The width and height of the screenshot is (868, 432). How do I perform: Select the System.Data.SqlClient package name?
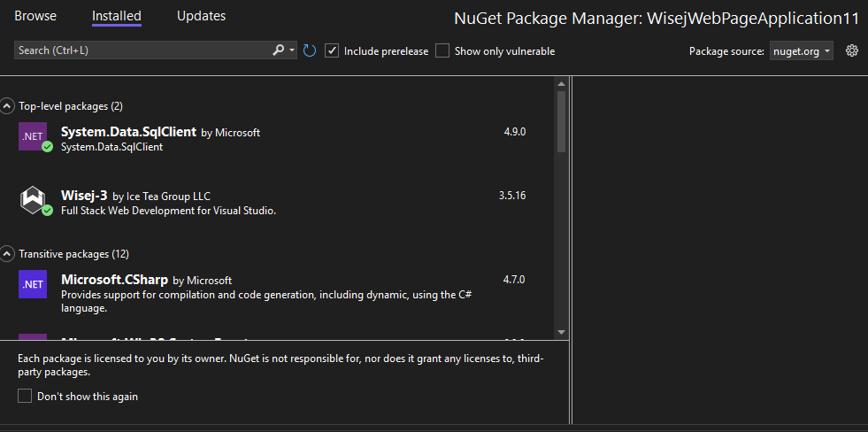click(128, 132)
